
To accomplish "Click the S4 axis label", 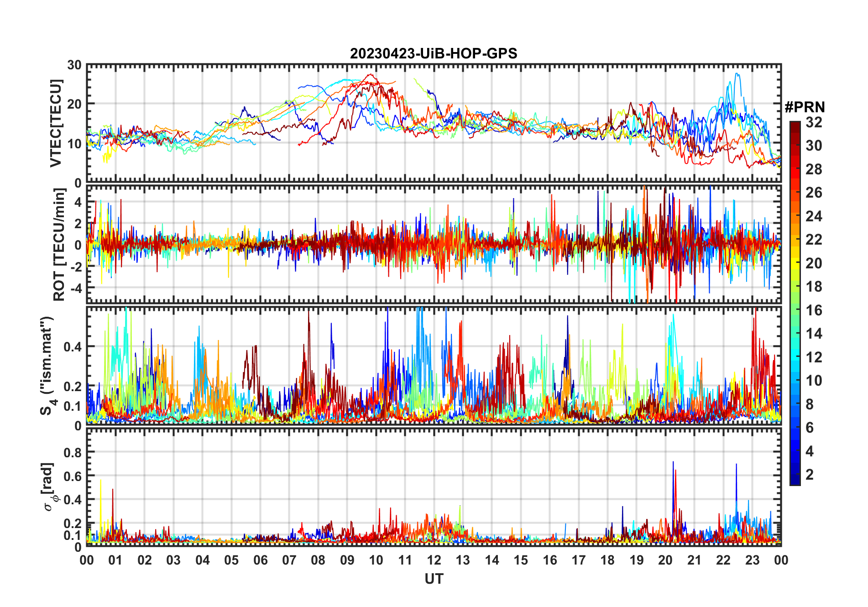I will (x=47, y=366).
